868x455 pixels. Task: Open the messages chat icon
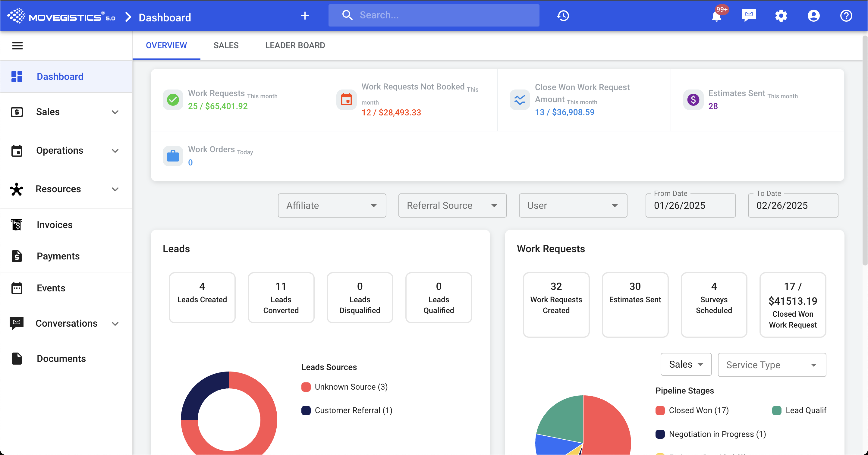pyautogui.click(x=749, y=15)
